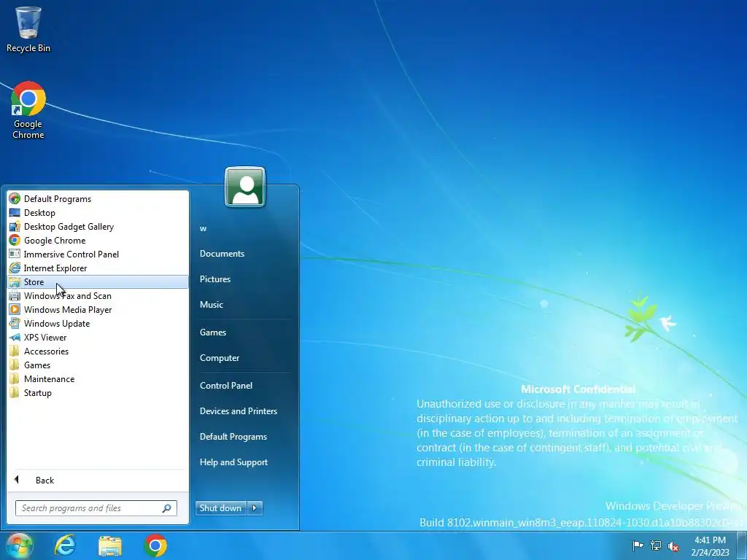Open Windows Explorer from taskbar
This screenshot has width=747, height=560.
pos(110,545)
